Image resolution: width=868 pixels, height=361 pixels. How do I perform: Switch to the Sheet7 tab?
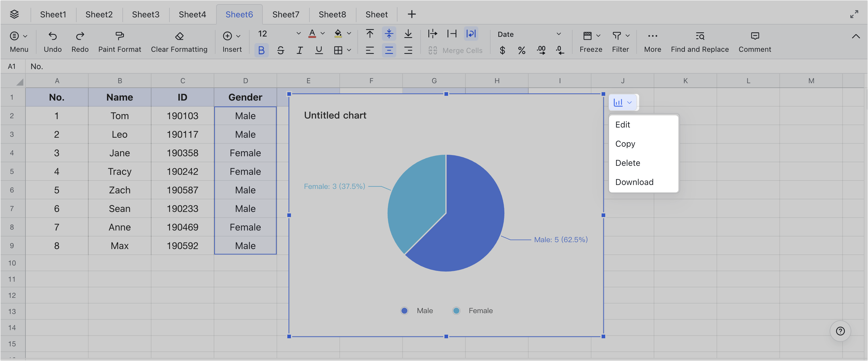point(286,14)
